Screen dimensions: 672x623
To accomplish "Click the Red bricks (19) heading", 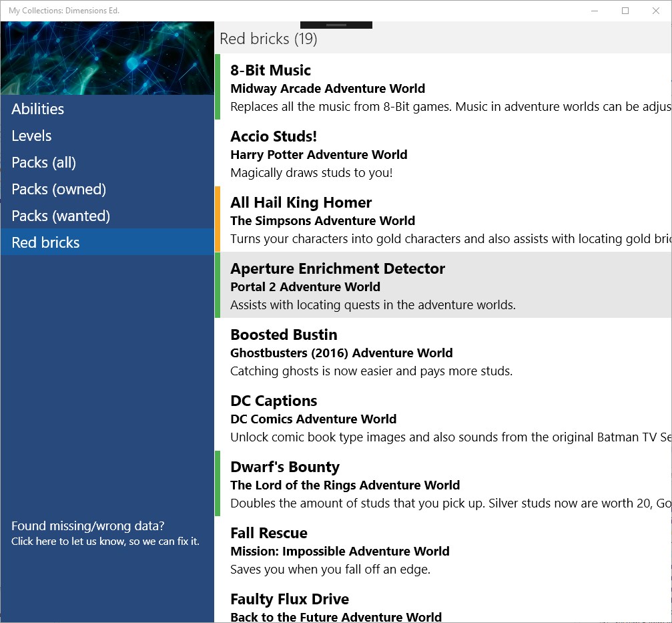I will coord(268,39).
